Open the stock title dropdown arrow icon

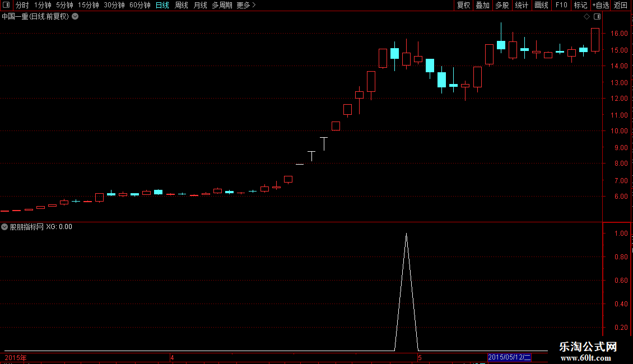point(75,17)
